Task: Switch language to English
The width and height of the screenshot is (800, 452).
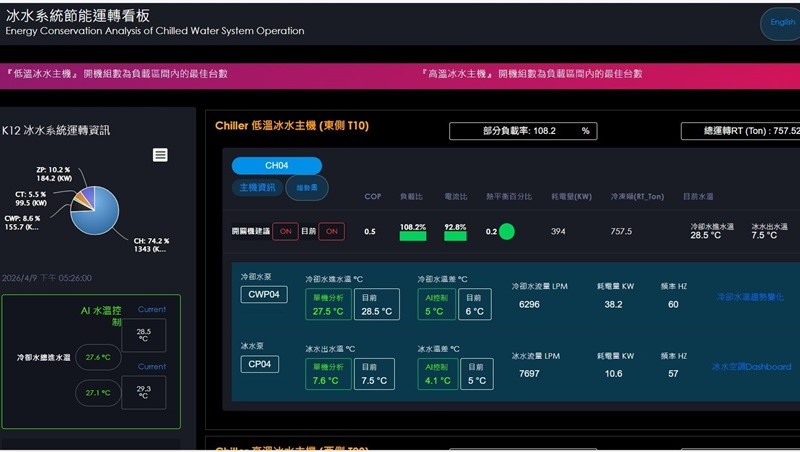Action: [781, 23]
